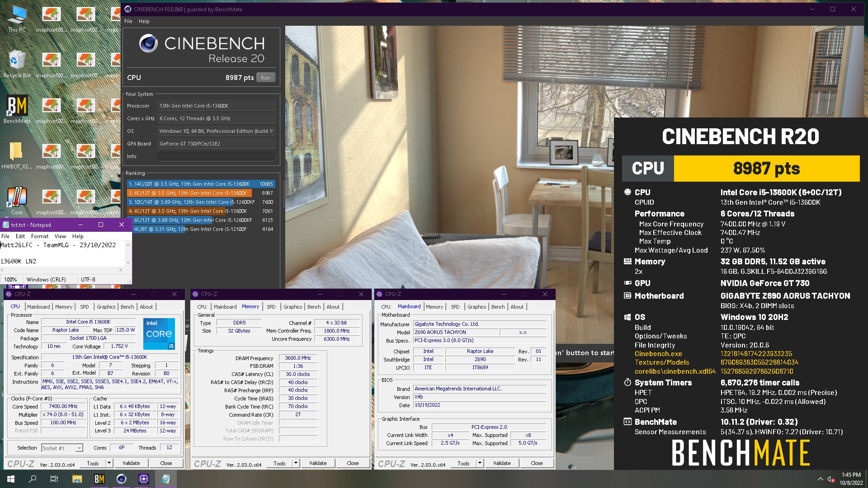Click the Cores x GHz field in Cinebench

216,118
